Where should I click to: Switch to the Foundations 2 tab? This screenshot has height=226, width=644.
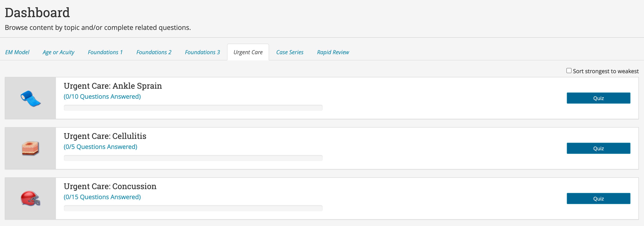point(154,52)
